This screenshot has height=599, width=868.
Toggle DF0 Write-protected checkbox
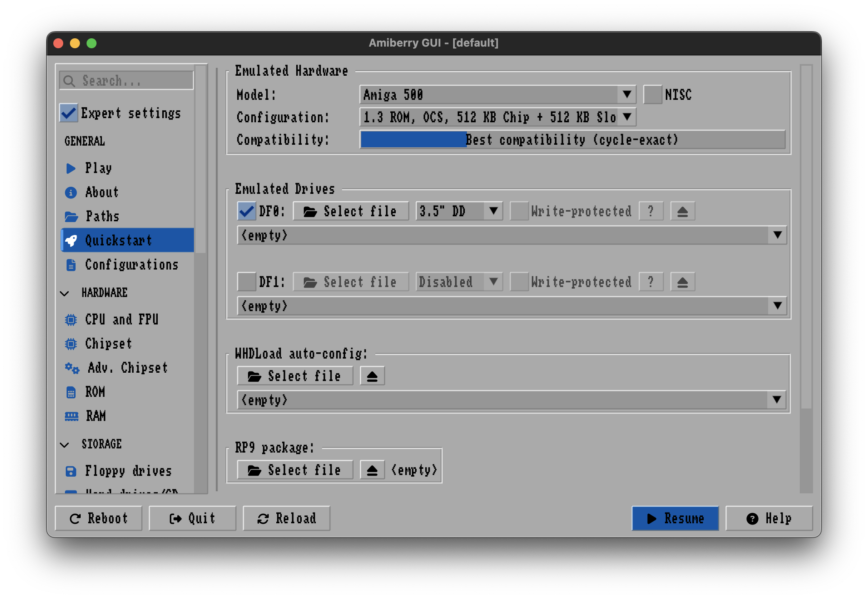[519, 211]
